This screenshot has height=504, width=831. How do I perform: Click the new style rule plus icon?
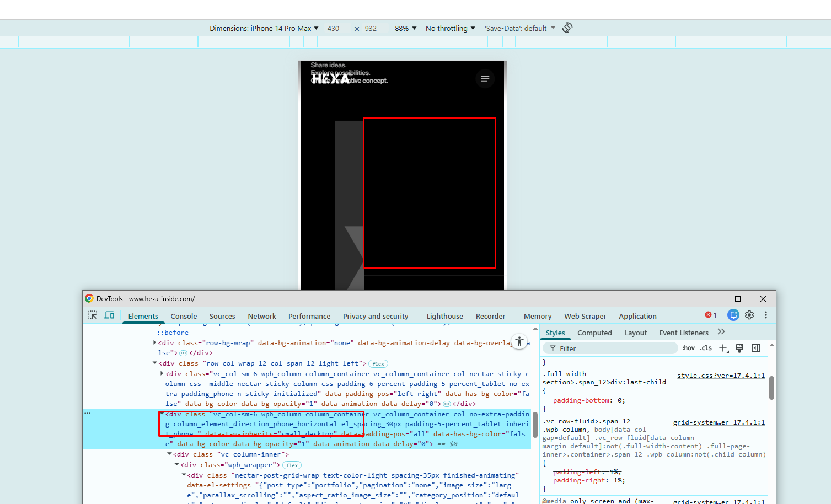(x=723, y=348)
